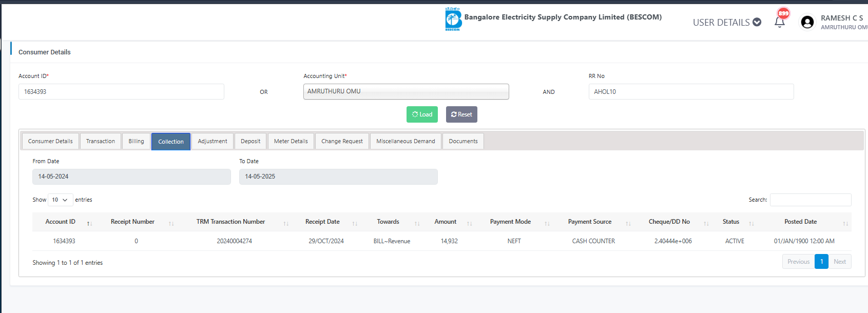Screen dimensions: 868x313
Task: Click cheque number 2.40444e+006
Action: click(673, 241)
